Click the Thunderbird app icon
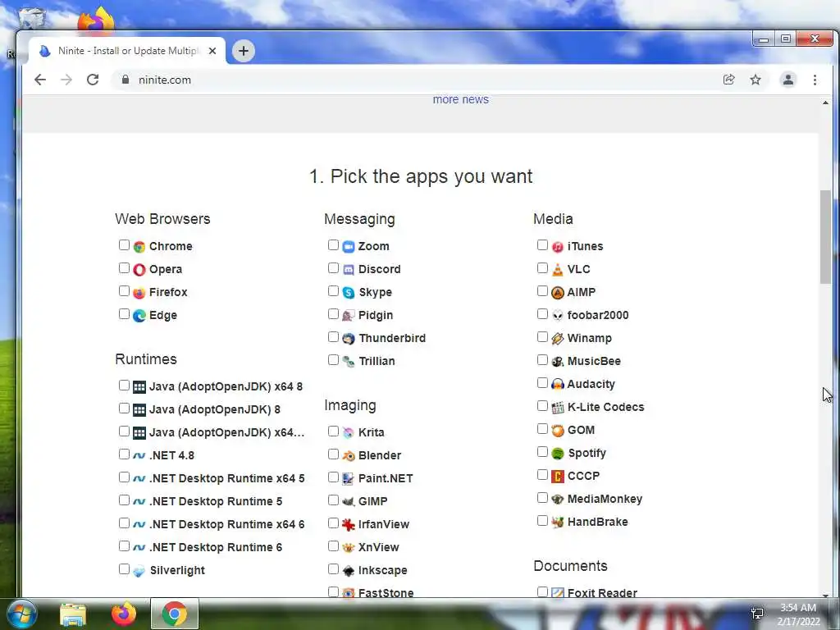The width and height of the screenshot is (840, 630). click(348, 339)
